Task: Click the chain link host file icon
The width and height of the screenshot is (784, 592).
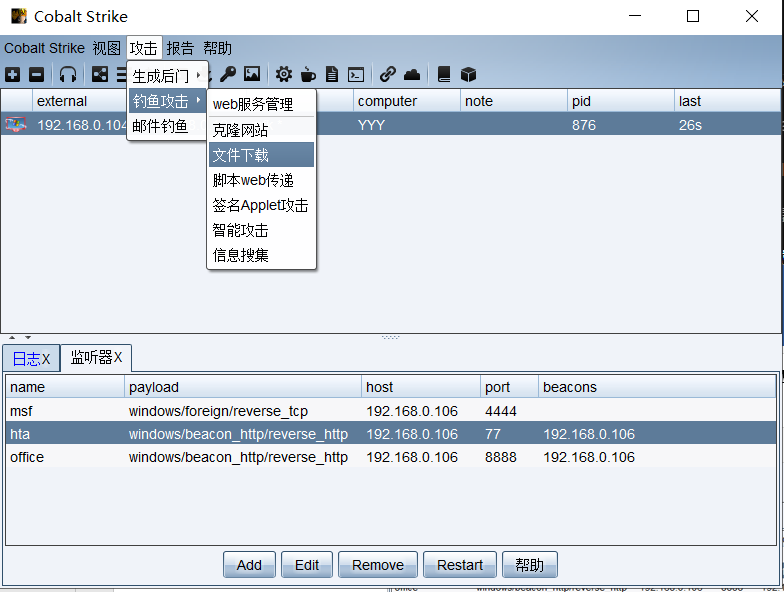Action: (x=387, y=75)
